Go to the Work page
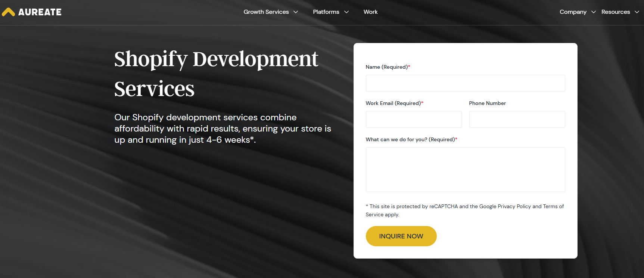Screen dimensions: 644x278 371,12
